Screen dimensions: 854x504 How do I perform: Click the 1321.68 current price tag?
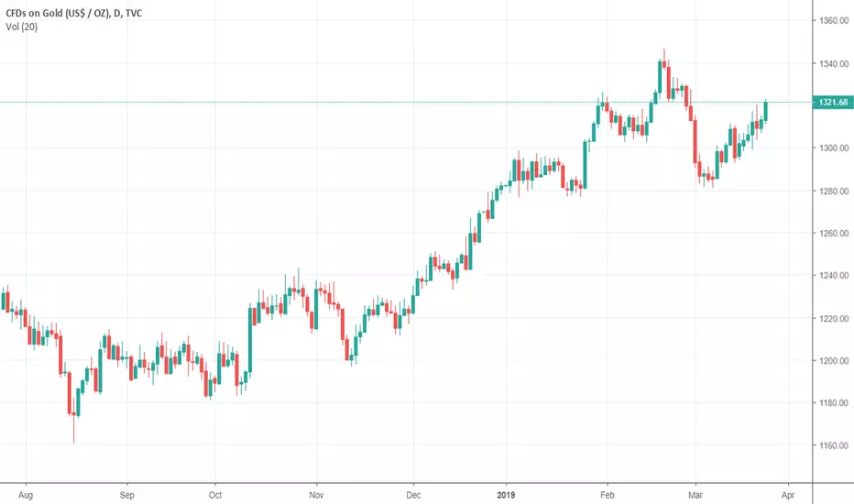tap(833, 103)
